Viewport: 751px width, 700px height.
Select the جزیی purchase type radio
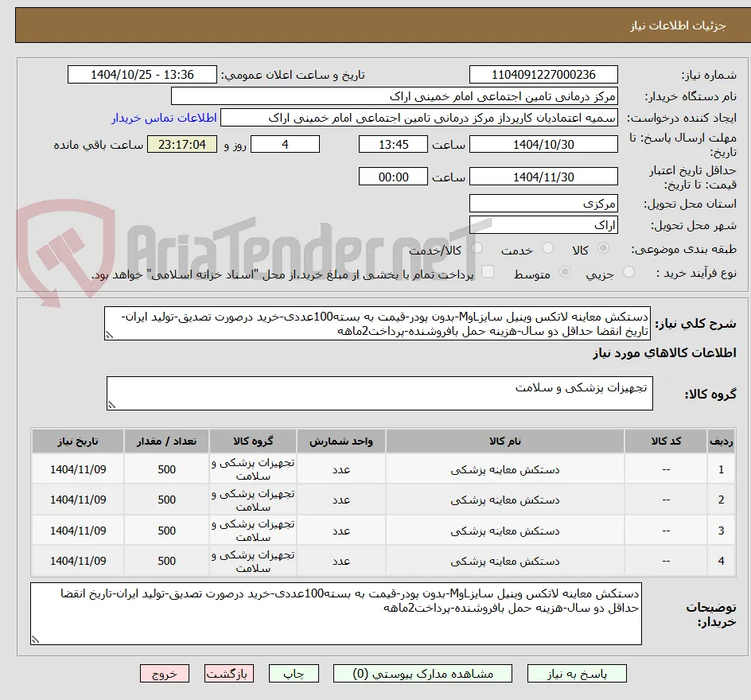pyautogui.click(x=628, y=272)
